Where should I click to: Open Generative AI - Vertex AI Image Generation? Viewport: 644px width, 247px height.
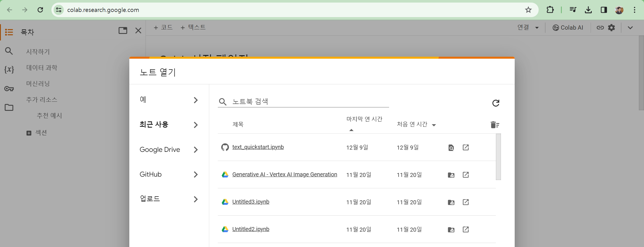(x=285, y=174)
